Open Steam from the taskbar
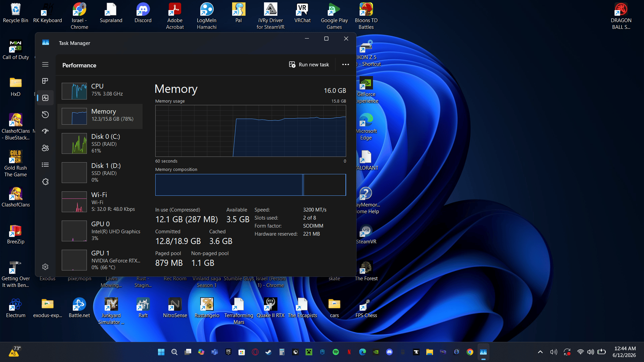The height and width of the screenshot is (362, 644). coord(268,352)
